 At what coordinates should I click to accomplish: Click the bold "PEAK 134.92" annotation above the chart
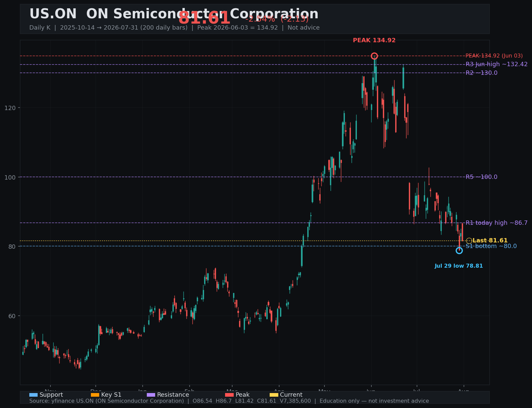click(374, 40)
